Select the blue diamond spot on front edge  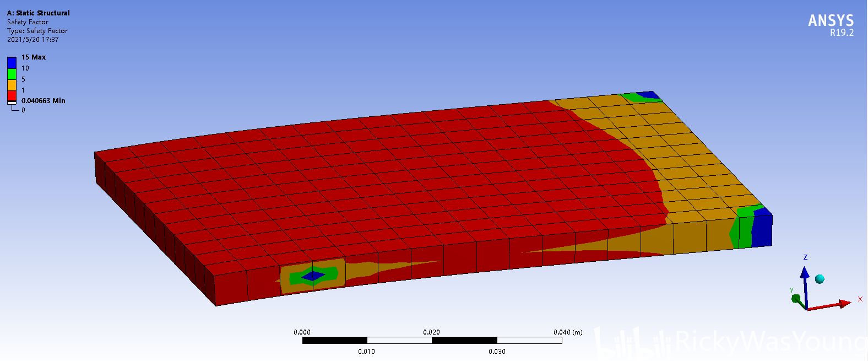click(313, 276)
